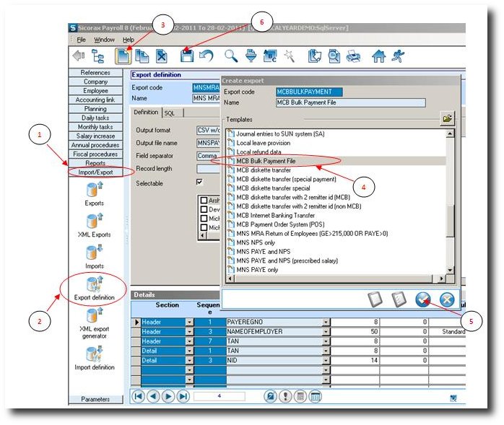Open the XML Exports sidebar icon

tap(95, 222)
